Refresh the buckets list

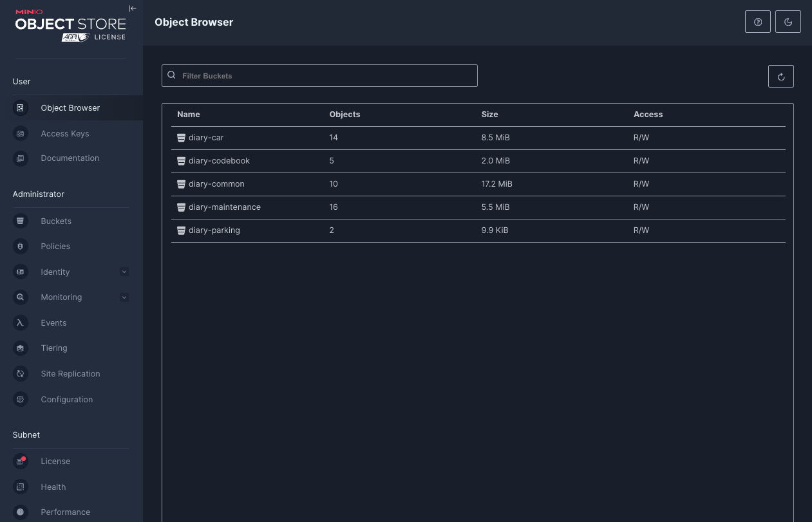point(780,76)
